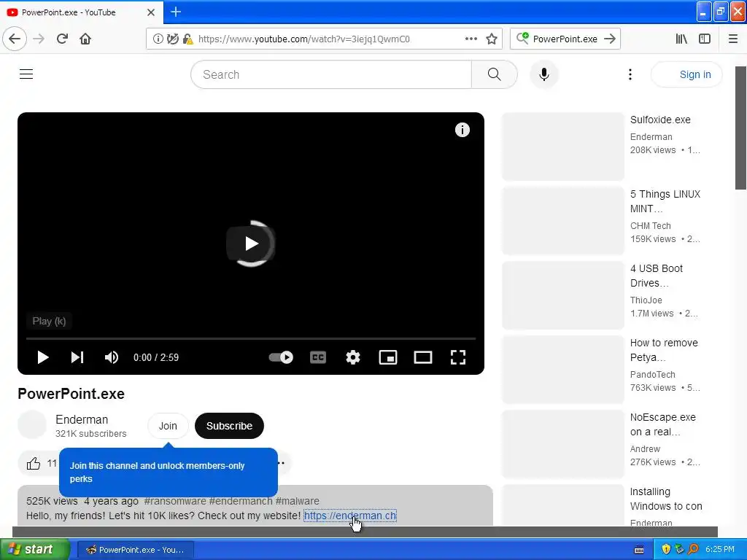Viewport: 747px width, 560px height.
Task: Click the #ransomware hashtag
Action: click(x=175, y=501)
